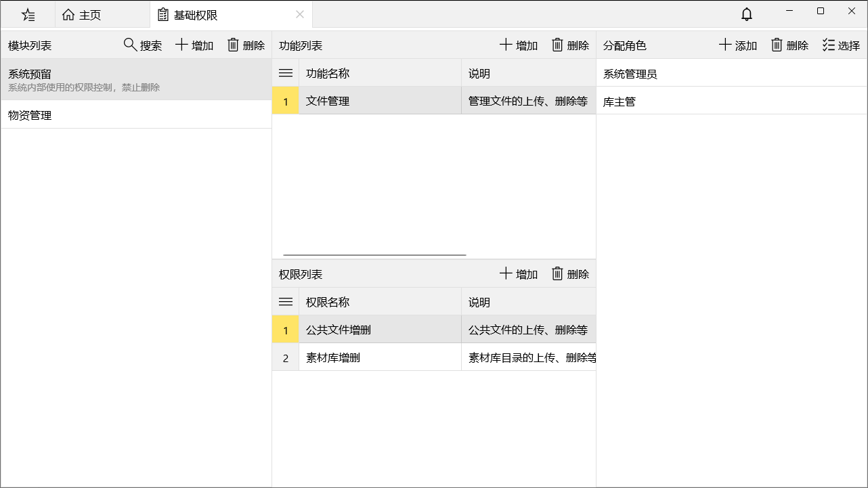Click the search icon in 模块列表

130,45
